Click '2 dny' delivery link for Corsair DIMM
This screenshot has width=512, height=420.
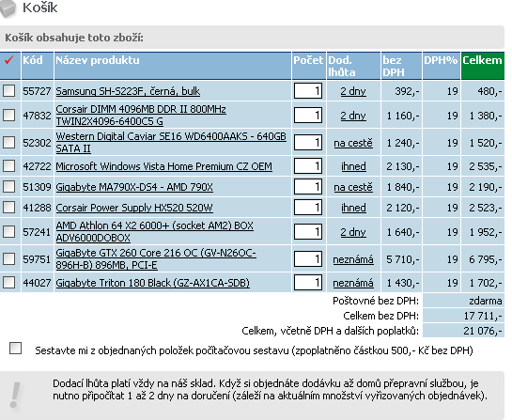click(353, 116)
